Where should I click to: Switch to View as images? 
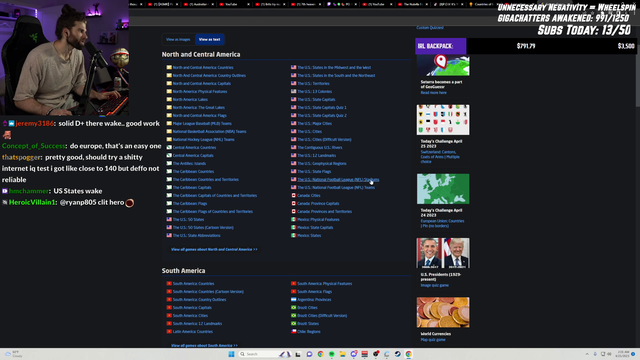(x=178, y=40)
